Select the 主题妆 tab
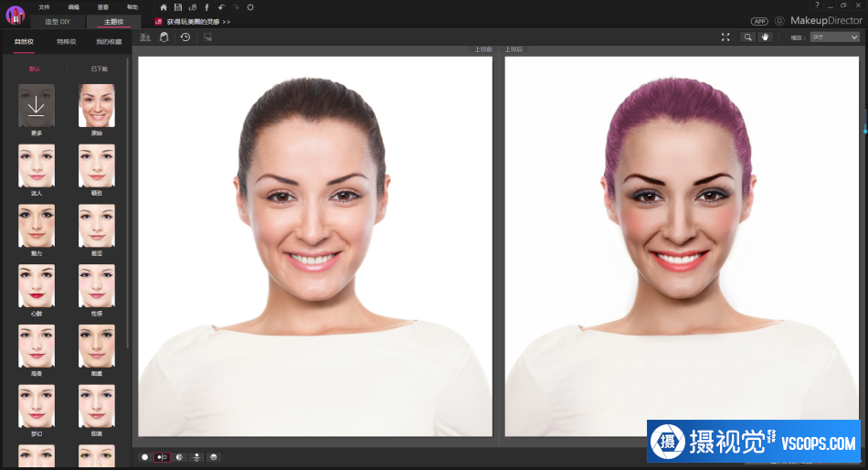868x470 pixels. 114,22
